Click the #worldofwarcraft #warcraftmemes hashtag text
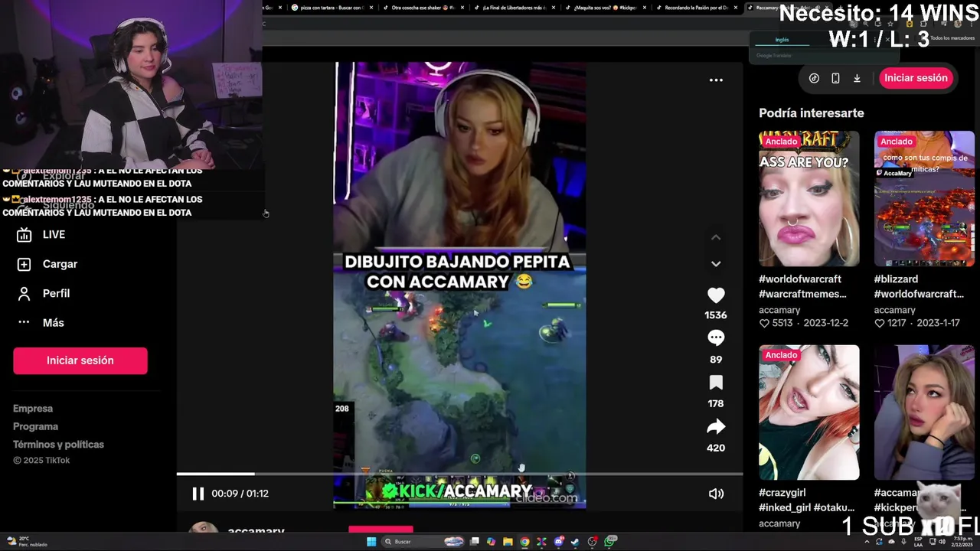Image resolution: width=980 pixels, height=551 pixels. pyautogui.click(x=802, y=286)
